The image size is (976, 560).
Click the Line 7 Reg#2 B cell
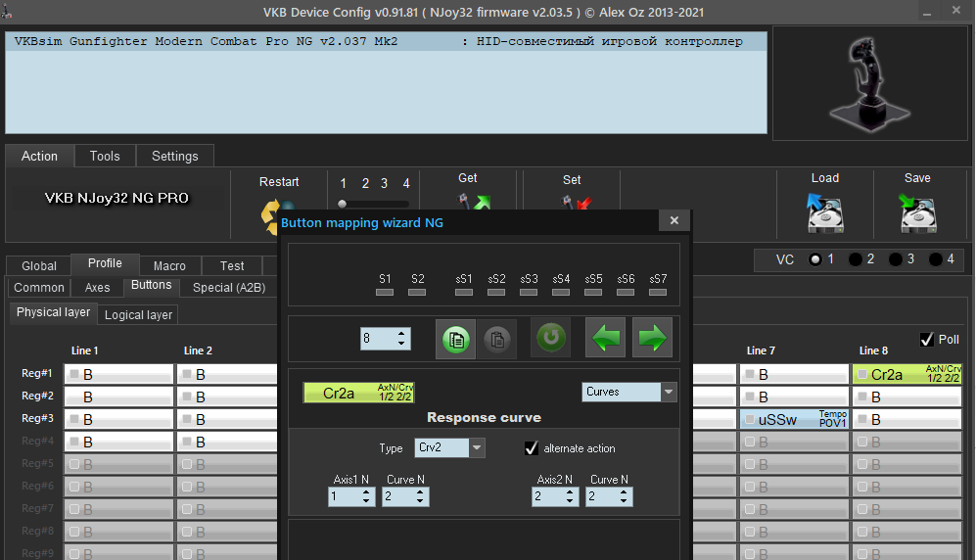(x=794, y=397)
